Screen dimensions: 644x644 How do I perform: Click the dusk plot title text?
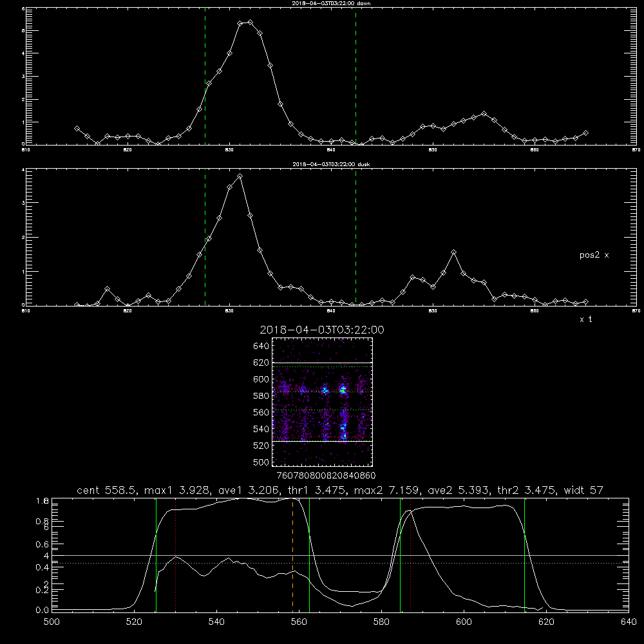[331, 164]
